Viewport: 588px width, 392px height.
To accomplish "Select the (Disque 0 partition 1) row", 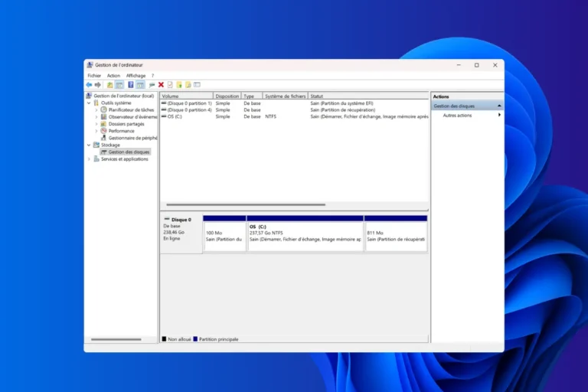I will (x=294, y=103).
